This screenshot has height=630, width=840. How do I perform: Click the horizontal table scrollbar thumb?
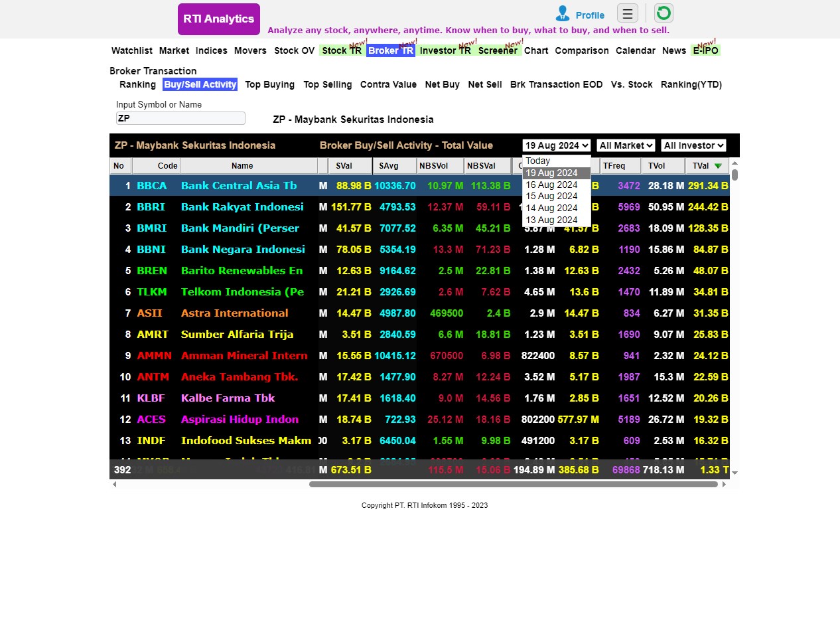(514, 484)
